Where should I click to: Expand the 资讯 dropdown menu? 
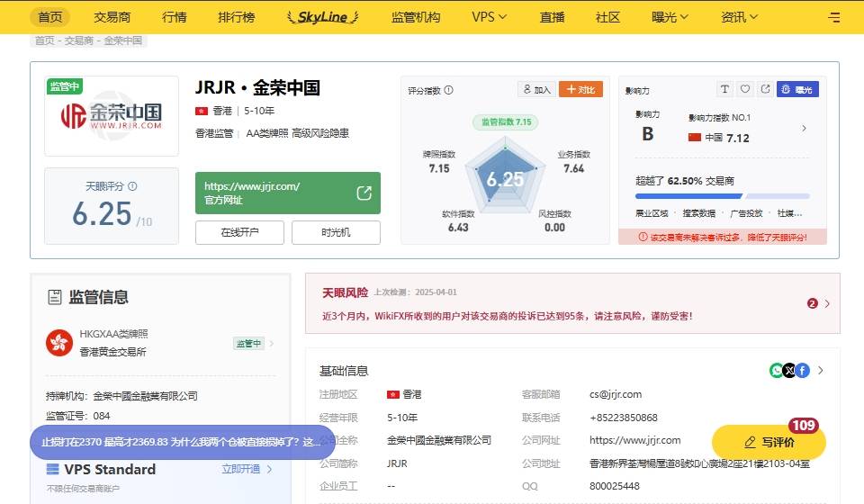pyautogui.click(x=739, y=17)
